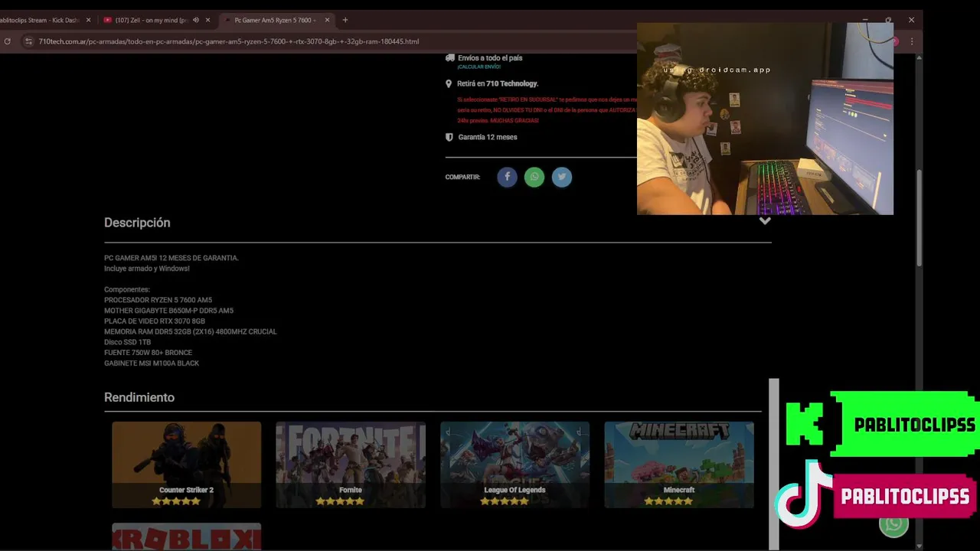The image size is (980, 551).
Task: Click the warranty shield icon
Action: [x=449, y=137]
